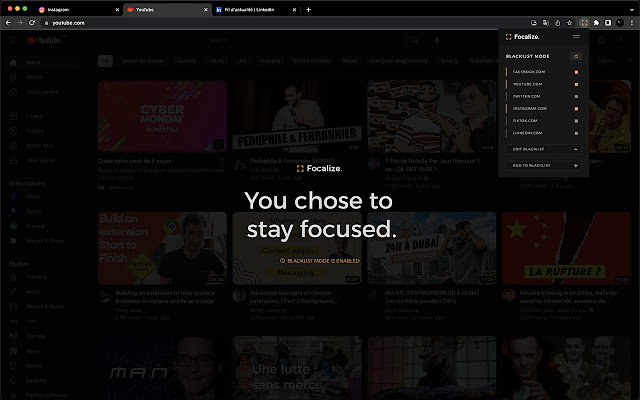
Task: Toggle the twitter.com blacklist checkbox
Action: (x=576, y=96)
